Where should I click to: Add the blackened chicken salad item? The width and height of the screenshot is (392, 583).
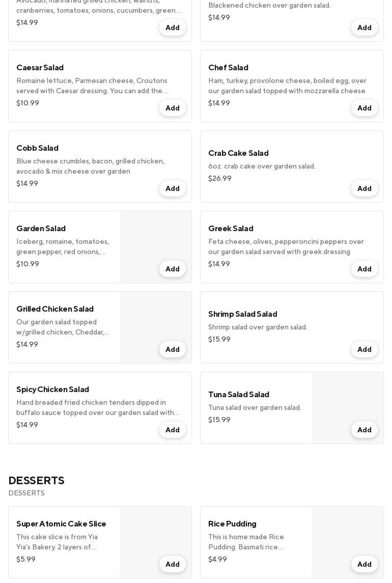click(364, 27)
